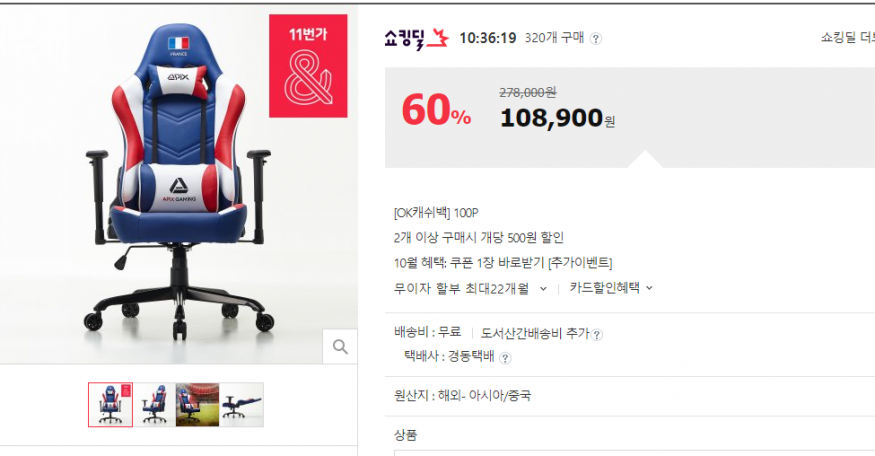Click the red 11번가 ampersand badge
This screenshot has height=456, width=875.
(308, 66)
